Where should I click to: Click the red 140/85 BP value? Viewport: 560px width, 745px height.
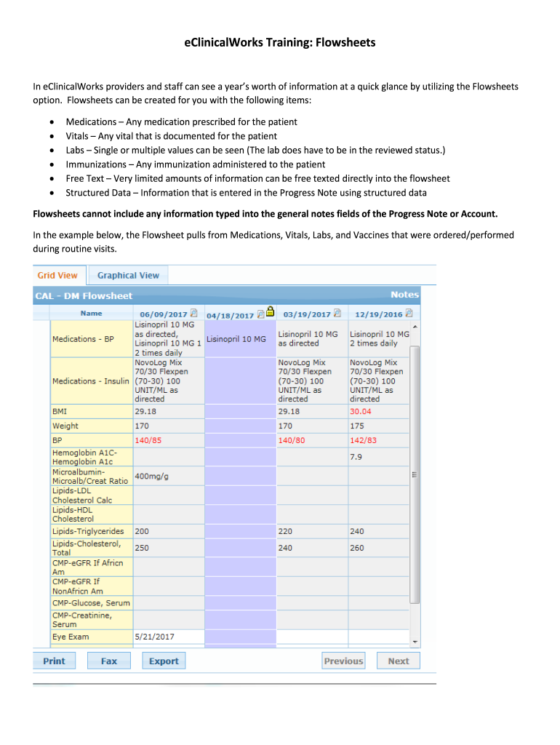click(x=148, y=440)
